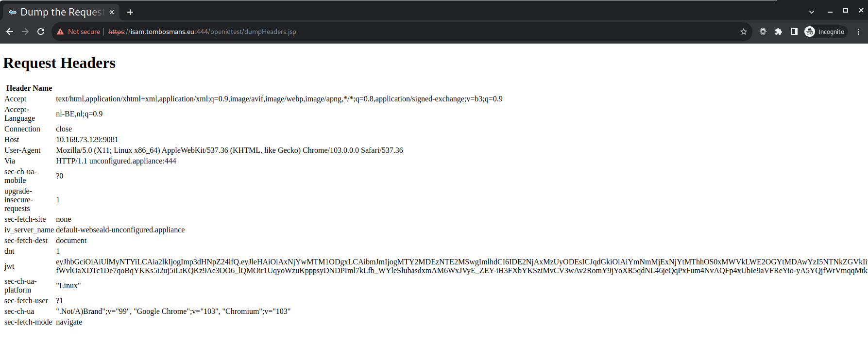Screen dimensions: 868x359
Task: Expand the tab search chevron
Action: [x=812, y=12]
